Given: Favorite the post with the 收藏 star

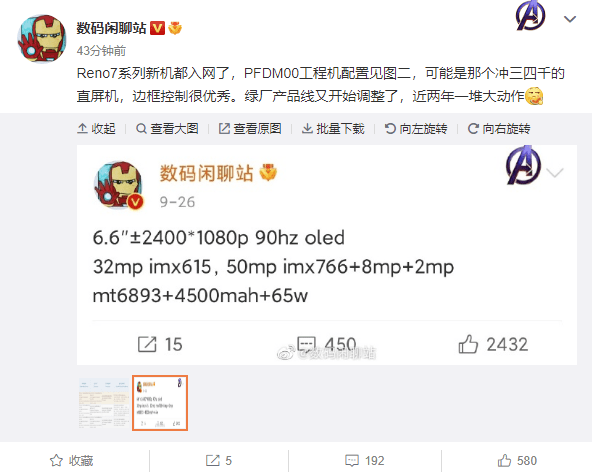Looking at the screenshot, I should pyautogui.click(x=71, y=461).
